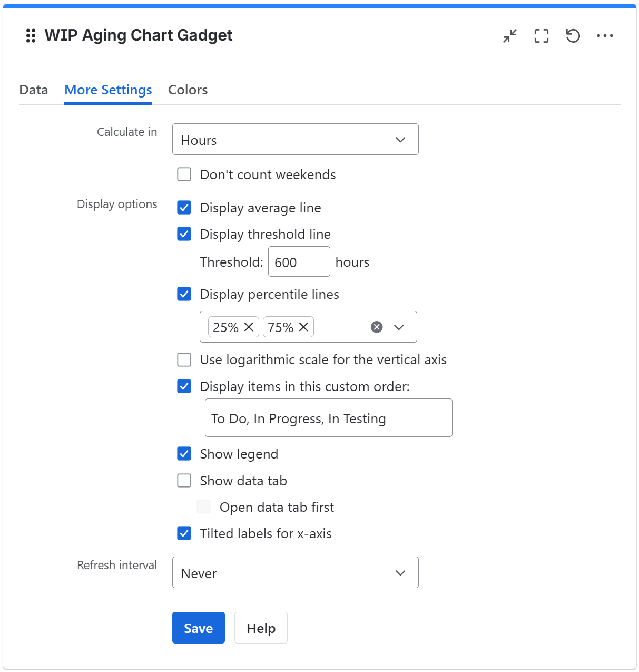
Task: Switch to the Colors tab
Action: [x=188, y=90]
